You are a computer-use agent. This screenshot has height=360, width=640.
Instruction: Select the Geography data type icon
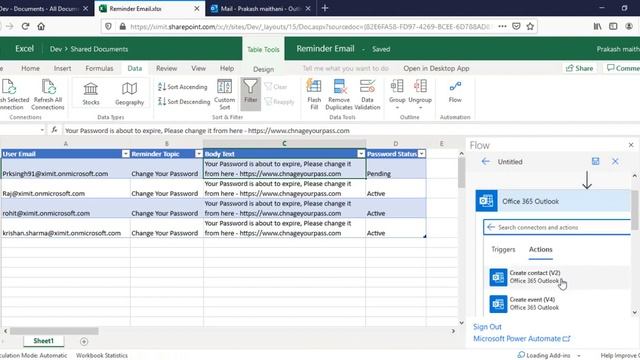(129, 93)
